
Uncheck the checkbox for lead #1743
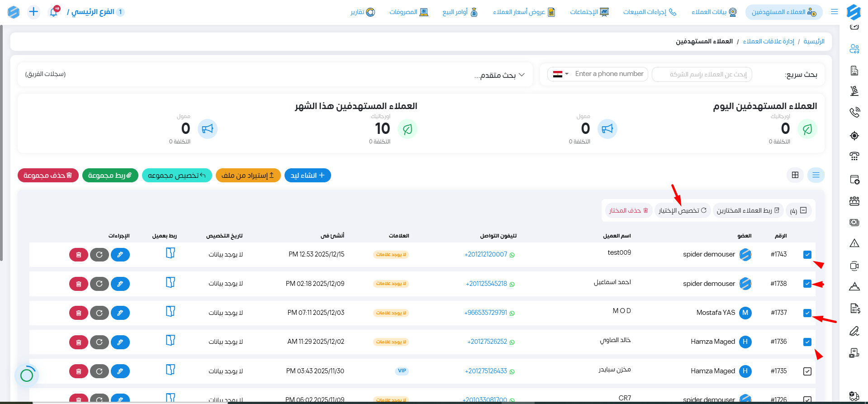[807, 255]
